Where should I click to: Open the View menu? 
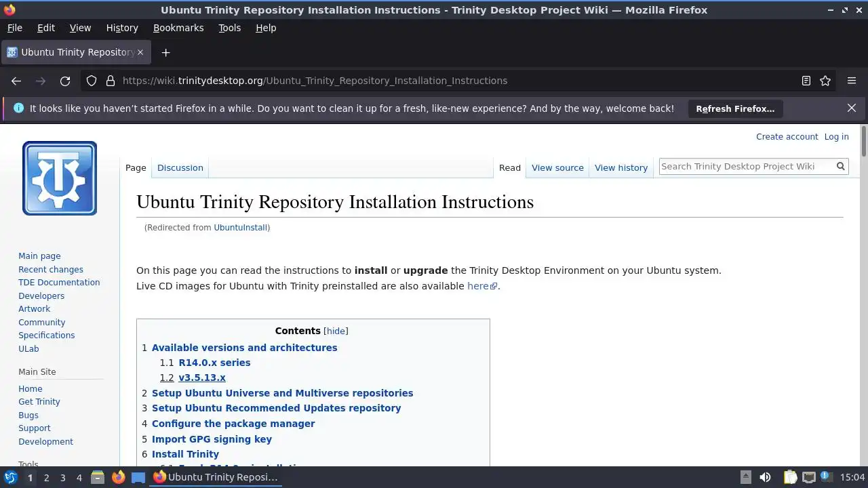(x=80, y=28)
